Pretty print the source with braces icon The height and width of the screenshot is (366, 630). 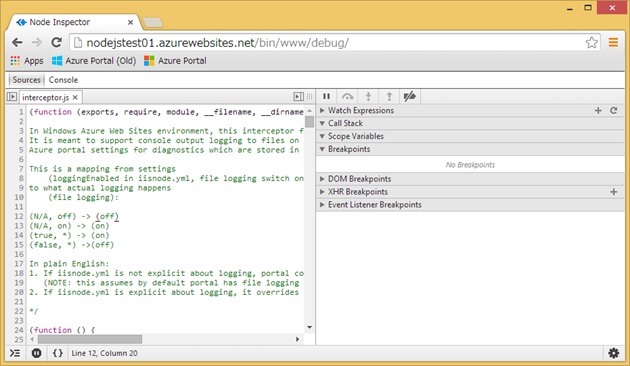tap(58, 353)
